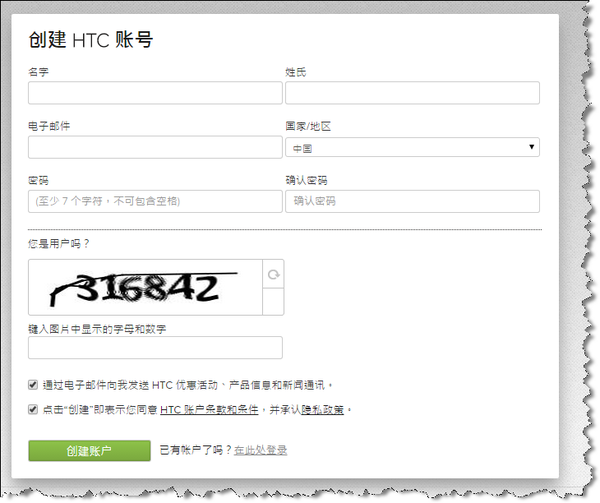Click the empty box below captcha refresh
The image size is (600, 503).
coord(273,302)
